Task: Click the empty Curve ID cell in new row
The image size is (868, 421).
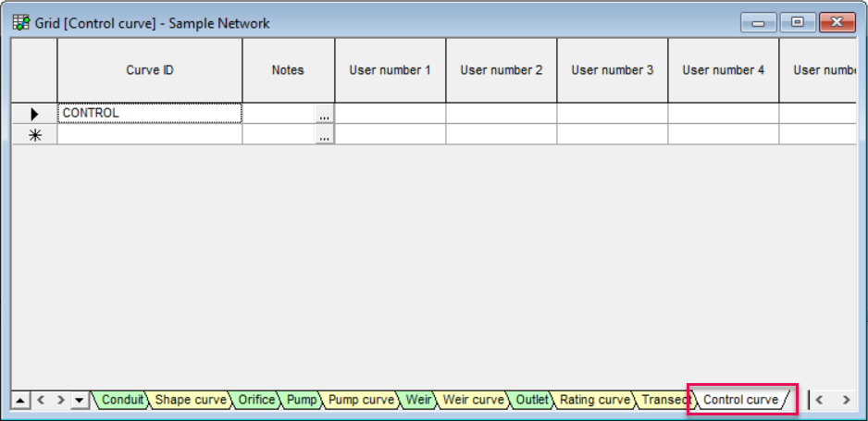Action: coord(150,134)
